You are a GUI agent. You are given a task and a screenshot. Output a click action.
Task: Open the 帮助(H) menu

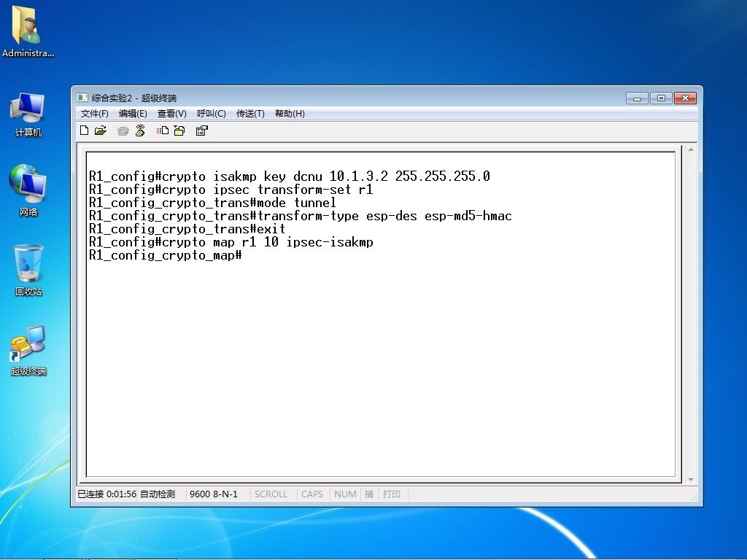(x=290, y=113)
